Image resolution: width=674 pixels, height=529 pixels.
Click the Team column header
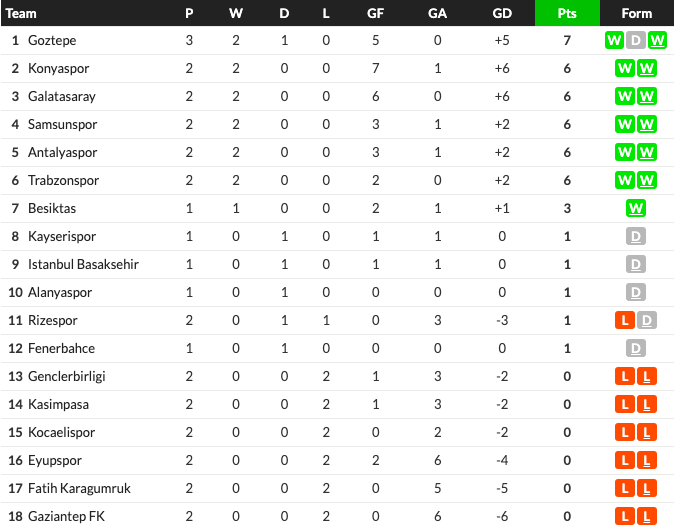pyautogui.click(x=21, y=13)
